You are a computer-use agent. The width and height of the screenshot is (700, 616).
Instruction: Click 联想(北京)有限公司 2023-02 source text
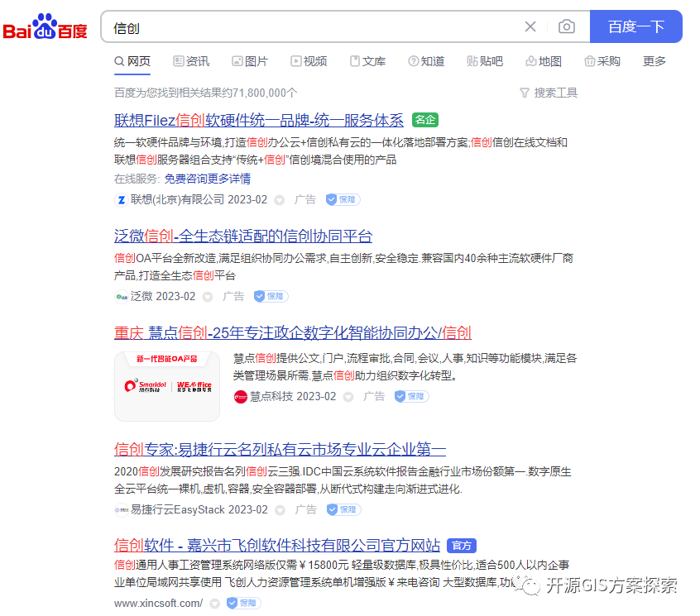(199, 199)
